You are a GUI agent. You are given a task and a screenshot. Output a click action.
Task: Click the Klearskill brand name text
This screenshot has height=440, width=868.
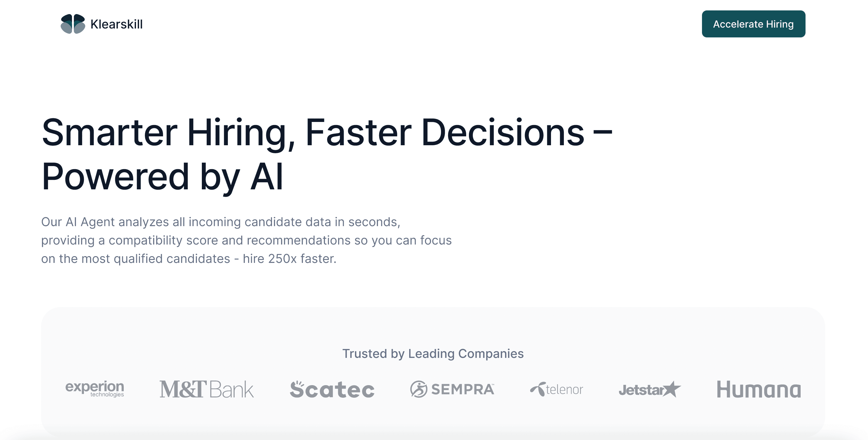point(117,24)
